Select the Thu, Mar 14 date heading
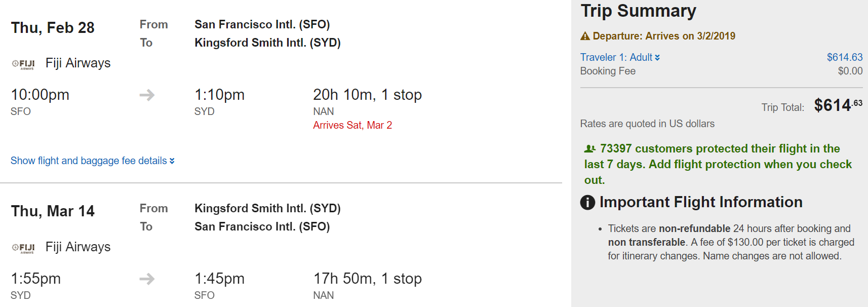The image size is (868, 307). click(53, 211)
